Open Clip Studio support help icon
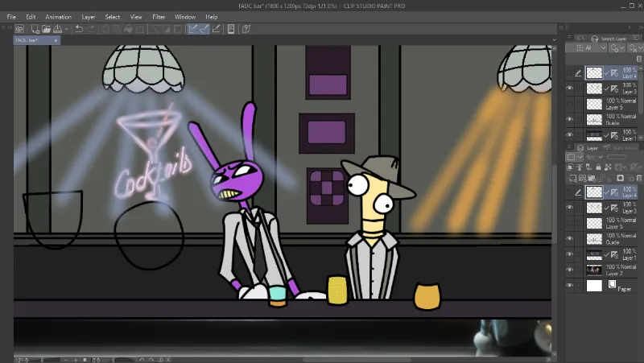This screenshot has height=363, width=644. pyautogui.click(x=246, y=29)
